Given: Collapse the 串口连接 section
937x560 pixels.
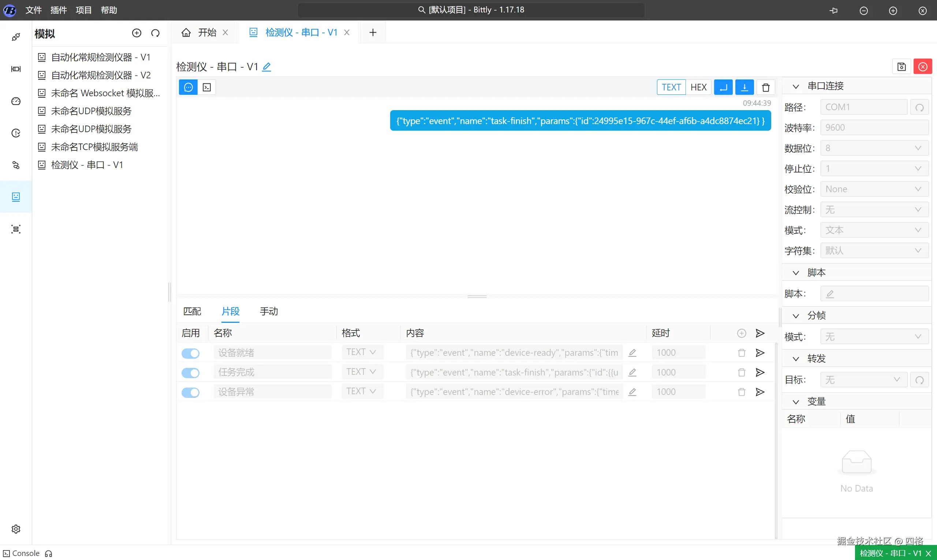Looking at the screenshot, I should coord(796,86).
